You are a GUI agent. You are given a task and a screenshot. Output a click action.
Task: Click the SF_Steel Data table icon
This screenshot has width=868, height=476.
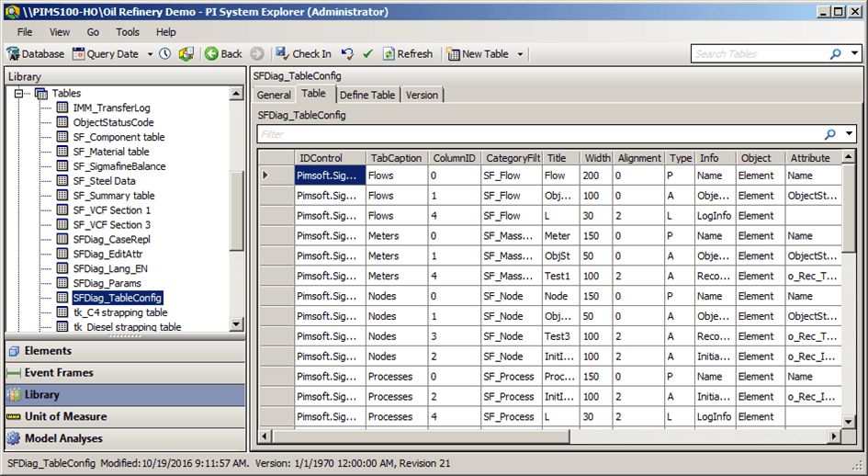[62, 181]
